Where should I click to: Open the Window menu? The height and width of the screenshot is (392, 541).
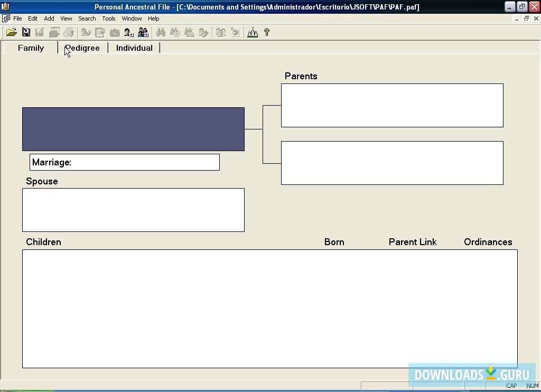132,18
